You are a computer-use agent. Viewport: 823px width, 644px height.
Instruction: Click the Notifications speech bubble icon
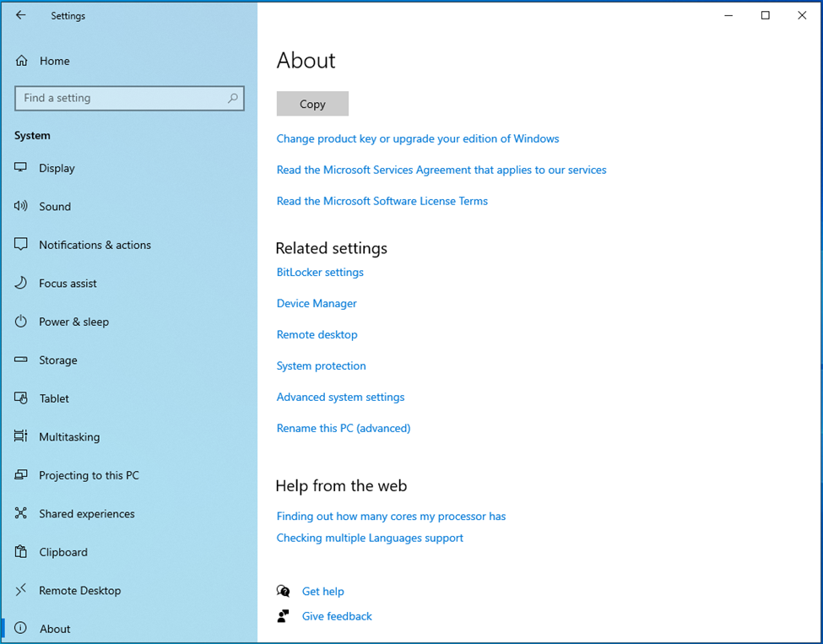point(20,244)
